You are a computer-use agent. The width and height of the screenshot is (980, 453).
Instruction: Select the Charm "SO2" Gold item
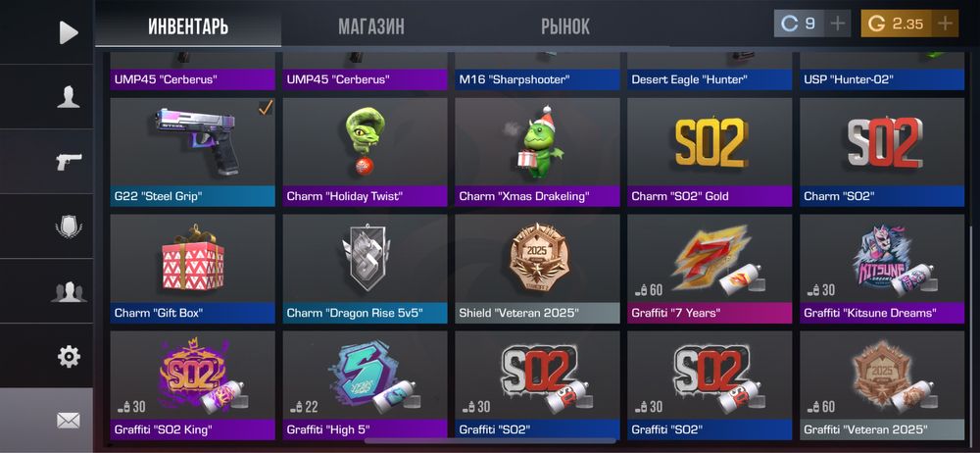[710, 152]
